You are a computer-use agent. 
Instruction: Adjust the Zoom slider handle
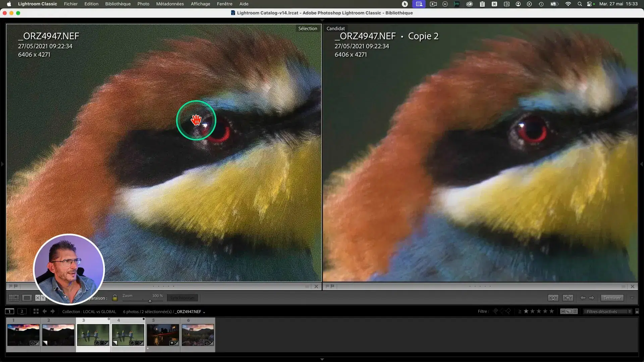point(150,301)
